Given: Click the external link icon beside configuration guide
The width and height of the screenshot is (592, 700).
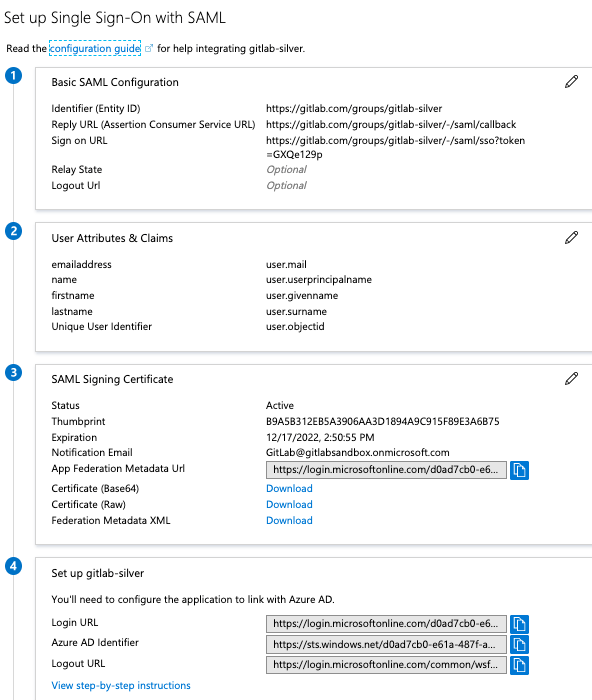Looking at the screenshot, I should pos(149,48).
